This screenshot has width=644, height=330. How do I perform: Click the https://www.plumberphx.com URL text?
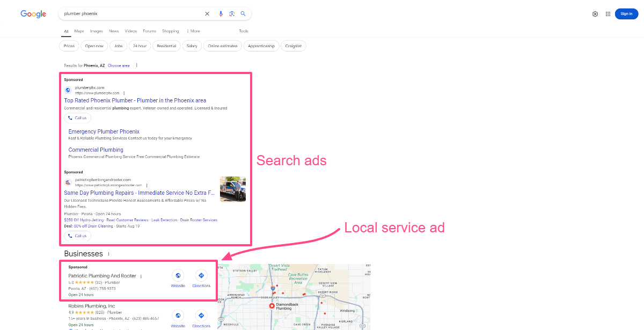[x=97, y=93]
